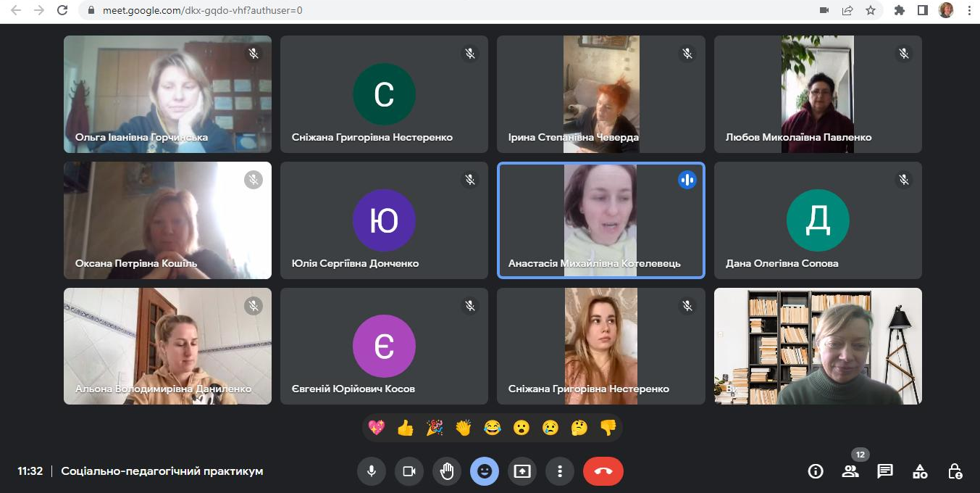Open the present screen option
The width and height of the screenshot is (980, 493).
pyautogui.click(x=522, y=471)
